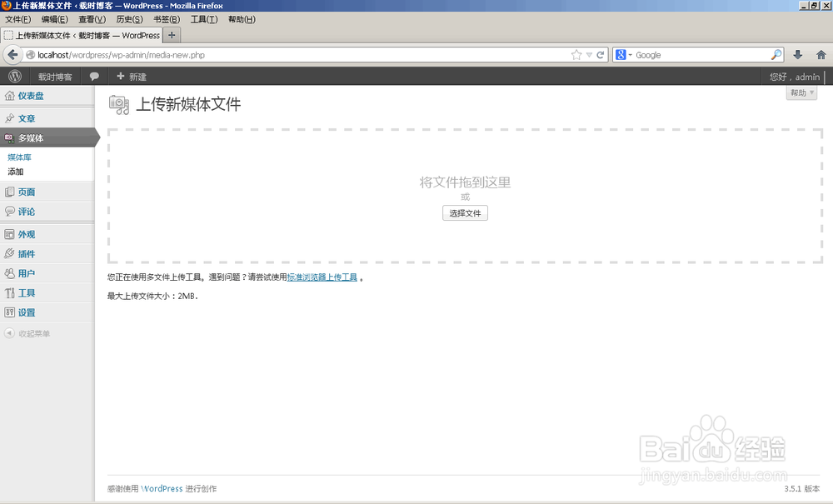Open URL history dropdown arrow
Screen dimensions: 833x504
point(589,55)
